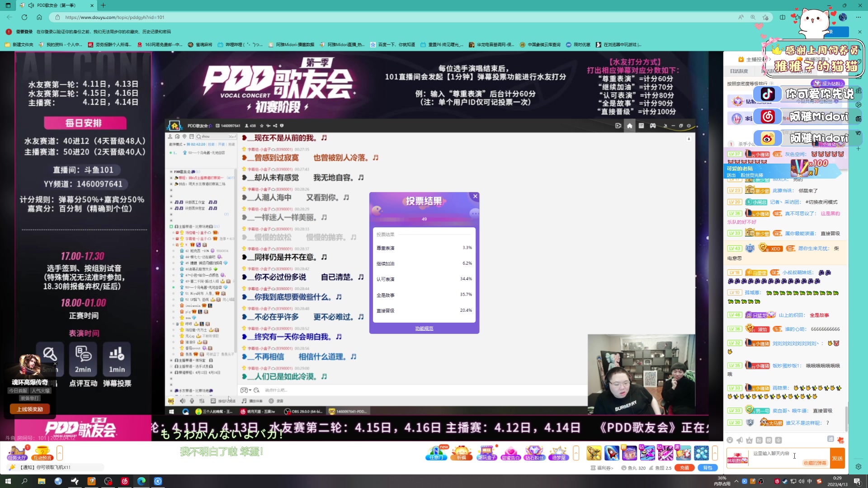Click the new 任意门 gift icon

pyautogui.click(x=437, y=452)
